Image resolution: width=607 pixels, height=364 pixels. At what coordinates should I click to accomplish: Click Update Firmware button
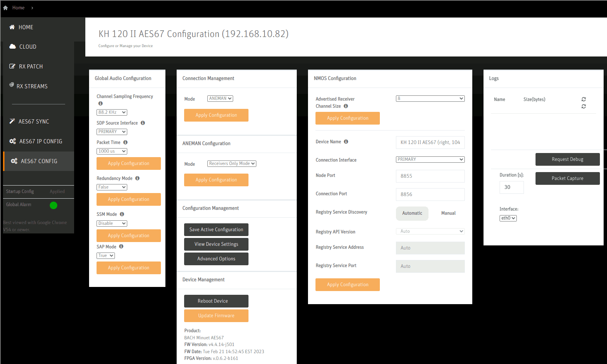pos(216,316)
